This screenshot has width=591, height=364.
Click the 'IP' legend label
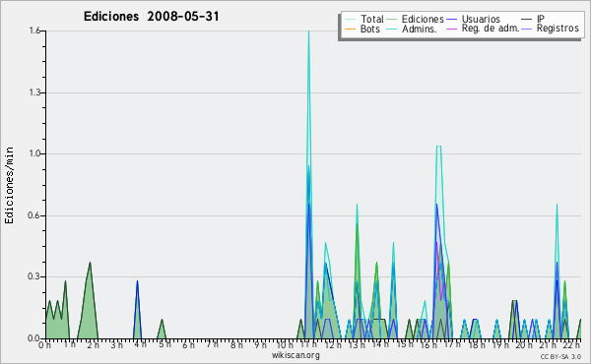tap(541, 19)
